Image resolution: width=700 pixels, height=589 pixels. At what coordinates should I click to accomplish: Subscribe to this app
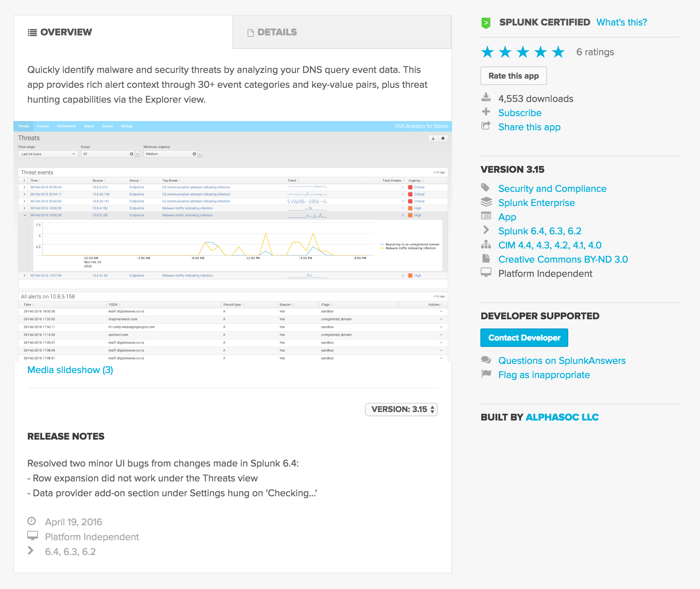520,113
